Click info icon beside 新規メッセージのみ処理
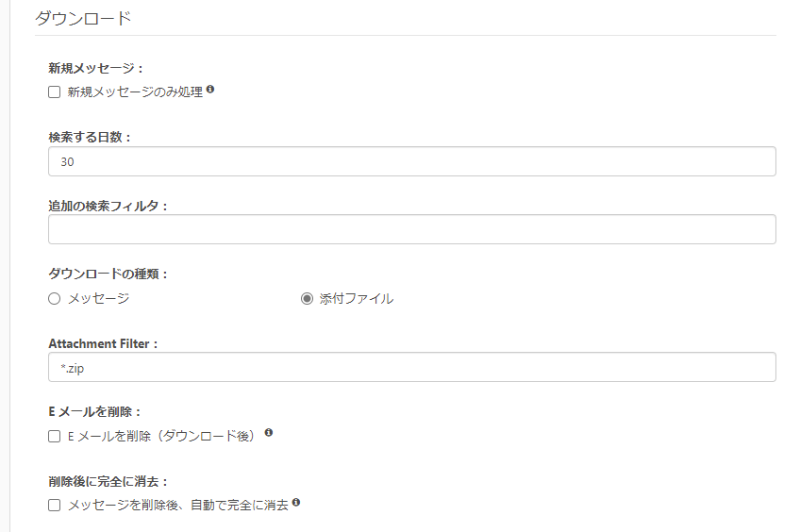Image resolution: width=800 pixels, height=532 pixels. (x=210, y=91)
